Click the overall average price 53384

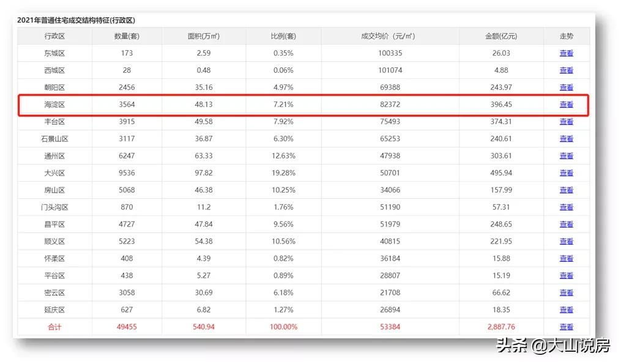(x=390, y=327)
